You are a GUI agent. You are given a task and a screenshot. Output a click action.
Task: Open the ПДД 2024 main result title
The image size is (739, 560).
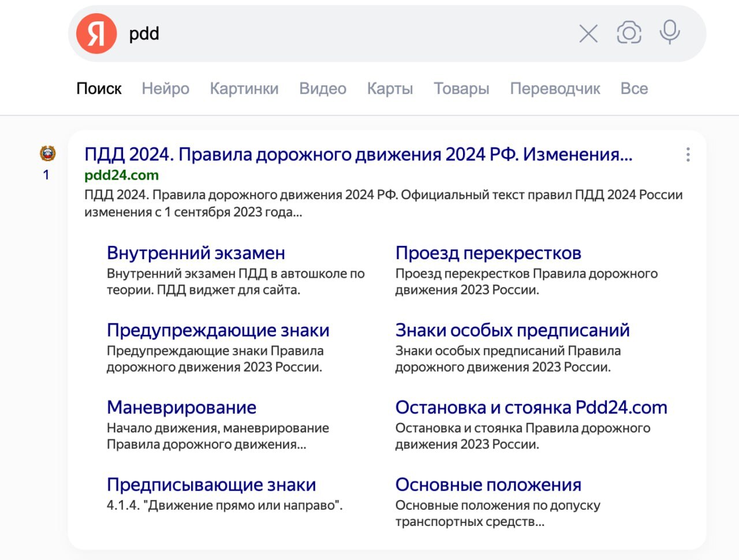(358, 154)
